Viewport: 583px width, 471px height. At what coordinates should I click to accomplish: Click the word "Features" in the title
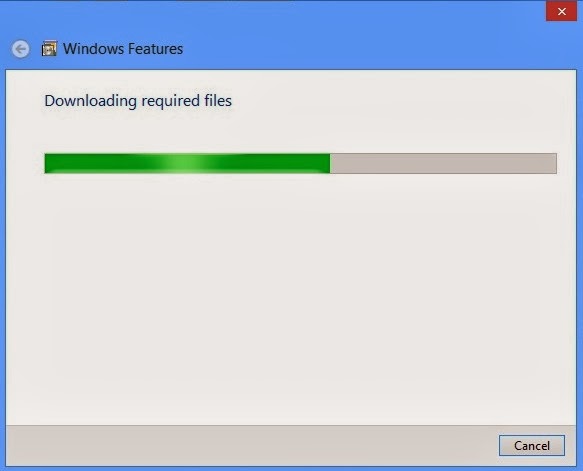pyautogui.click(x=155, y=49)
